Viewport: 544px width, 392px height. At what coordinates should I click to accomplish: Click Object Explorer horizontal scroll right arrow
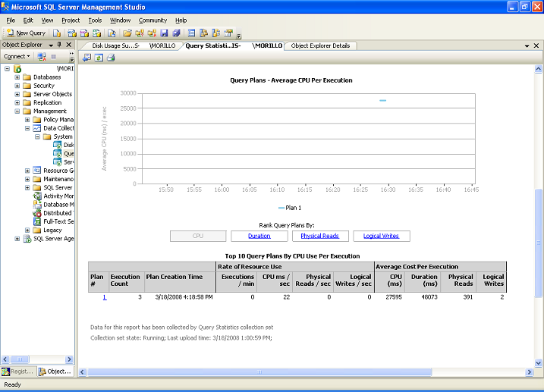click(69, 359)
